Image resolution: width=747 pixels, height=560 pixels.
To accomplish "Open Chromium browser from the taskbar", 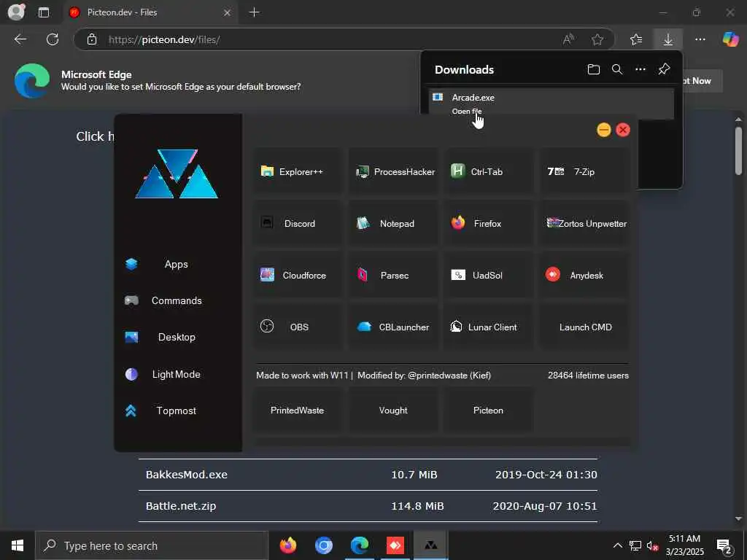I will click(x=323, y=545).
